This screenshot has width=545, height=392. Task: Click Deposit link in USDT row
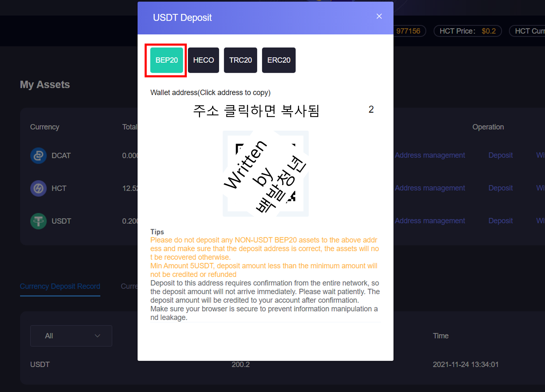[500, 221]
